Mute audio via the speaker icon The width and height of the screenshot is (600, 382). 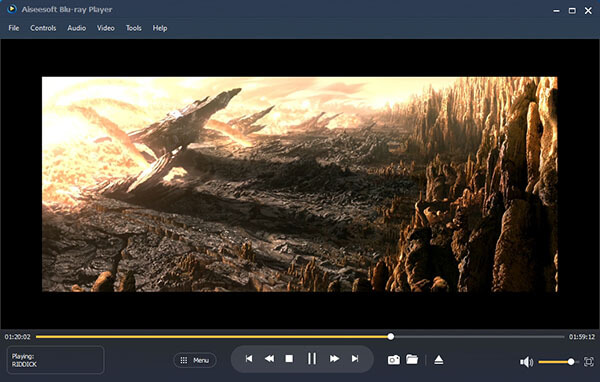click(526, 362)
